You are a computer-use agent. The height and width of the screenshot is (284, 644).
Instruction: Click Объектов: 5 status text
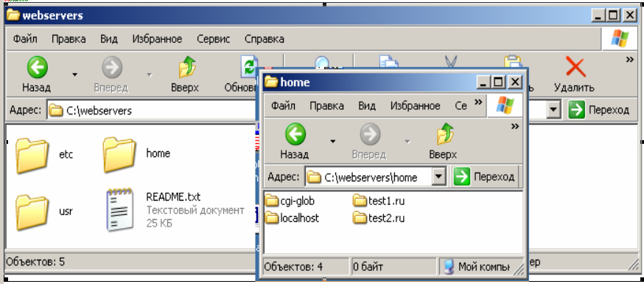coord(35,261)
